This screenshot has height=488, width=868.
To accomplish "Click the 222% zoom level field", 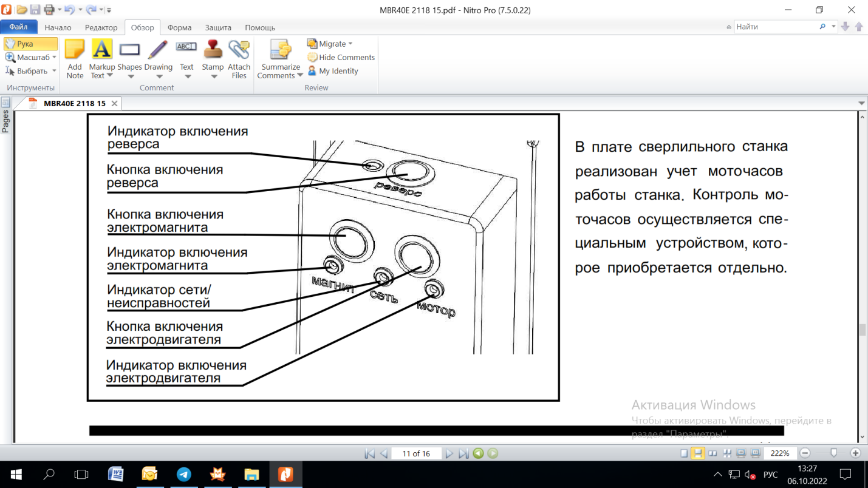I will pos(780,453).
